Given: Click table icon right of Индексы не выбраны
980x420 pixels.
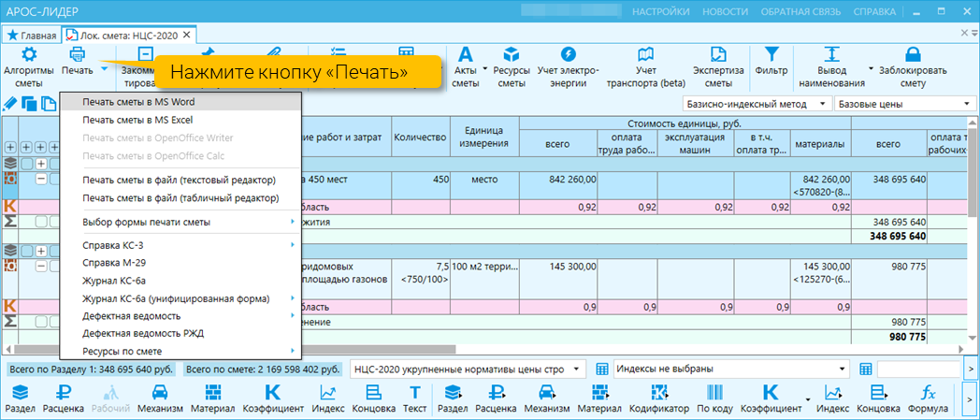Looking at the screenshot, I should click(x=866, y=369).
